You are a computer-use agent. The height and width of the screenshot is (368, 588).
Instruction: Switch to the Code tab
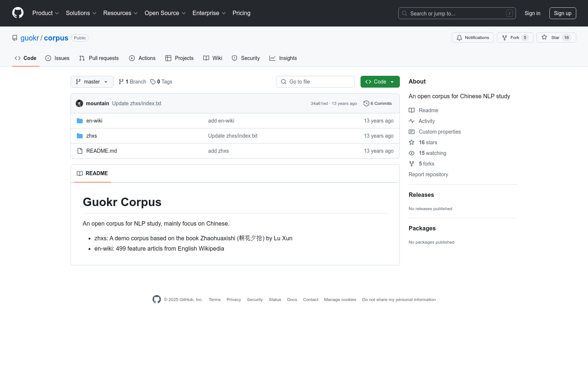coord(26,58)
